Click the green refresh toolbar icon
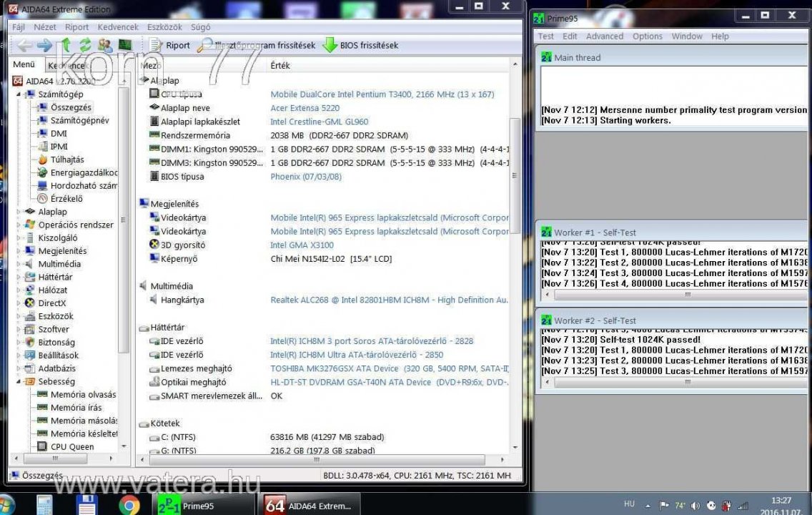Screen dimensions: 812x515 (85, 46)
